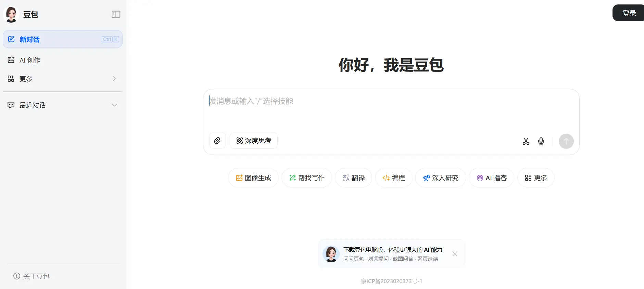Click the paperclip attachment icon

(x=217, y=141)
